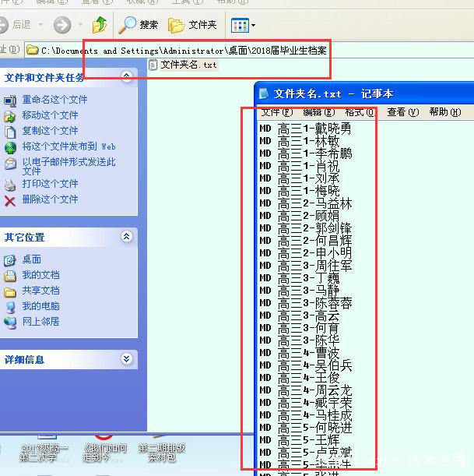Click 删除这个文件 link
The image size is (474, 476).
pos(50,199)
